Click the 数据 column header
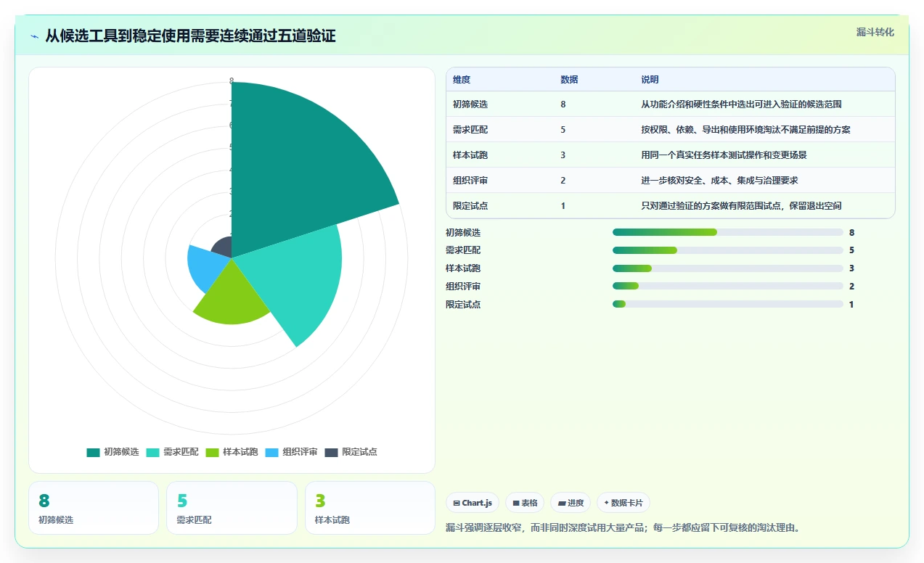The height and width of the screenshot is (563, 924). pyautogui.click(x=569, y=80)
